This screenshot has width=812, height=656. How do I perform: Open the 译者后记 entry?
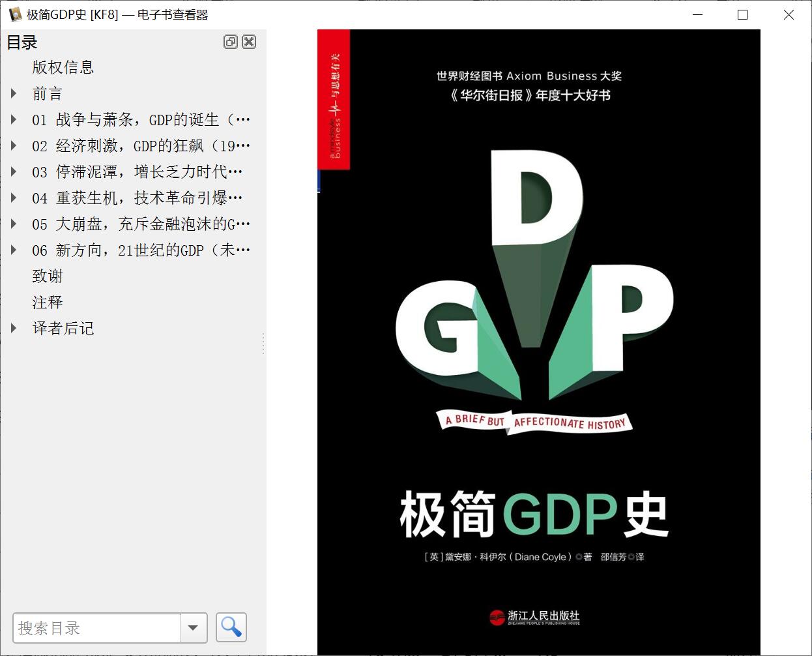63,328
